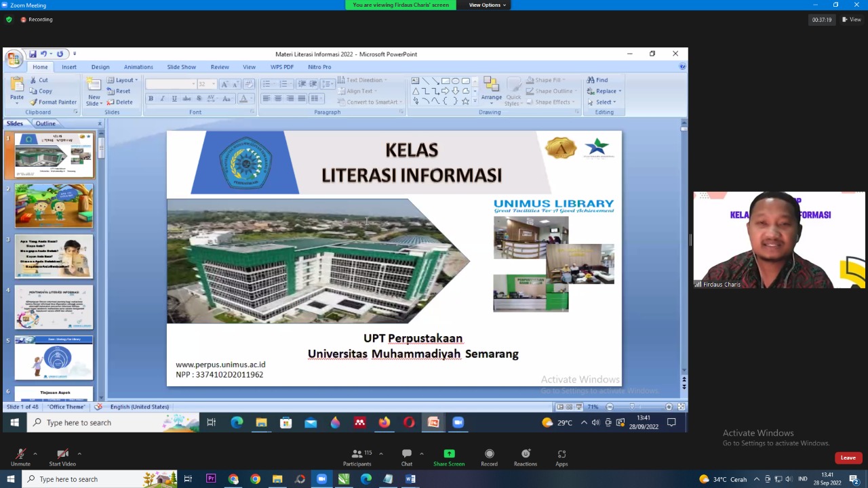Click the PowerPoint Help question mark icon
The width and height of the screenshot is (868, 488).
682,66
